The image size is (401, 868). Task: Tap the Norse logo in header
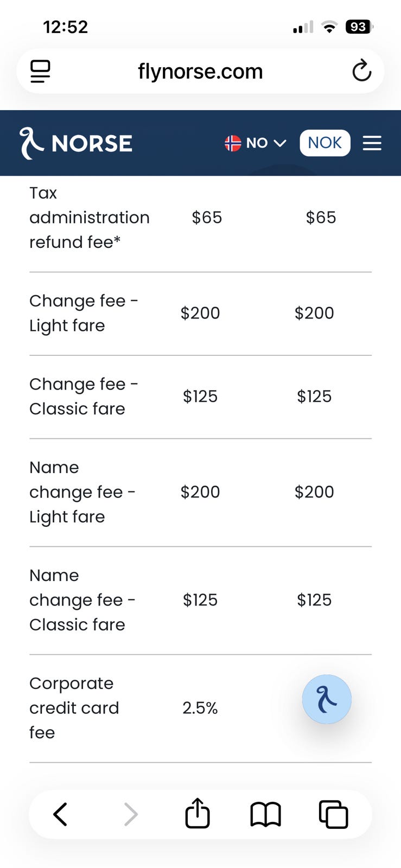click(76, 143)
